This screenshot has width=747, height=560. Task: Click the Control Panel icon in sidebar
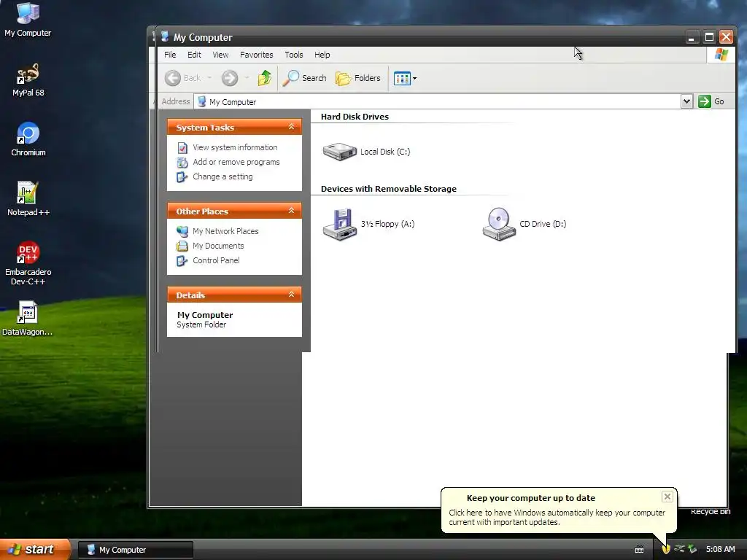(182, 260)
